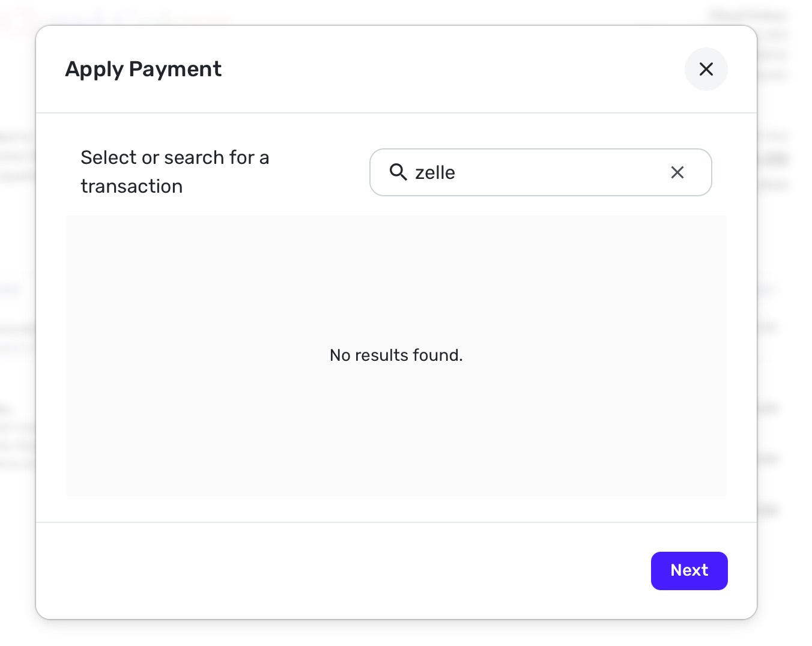Close the Apply Payment dialog
Screen dimensions: 812x646
[706, 69]
